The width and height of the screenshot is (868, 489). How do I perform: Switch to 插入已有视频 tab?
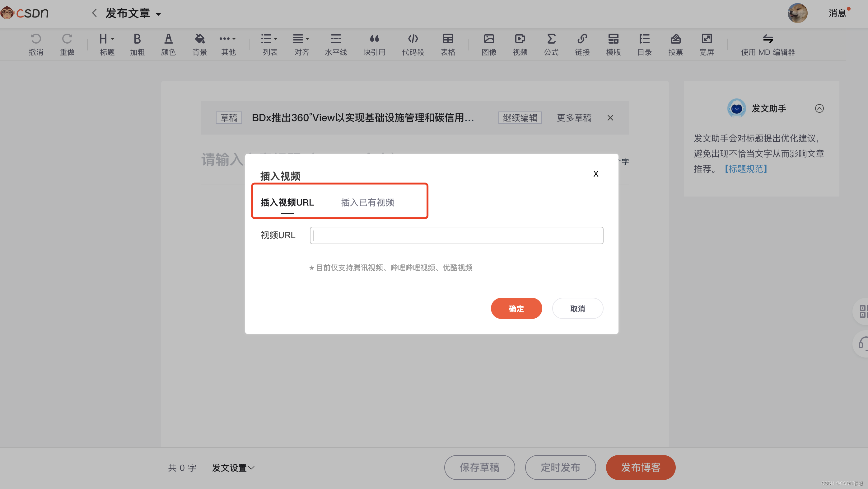[x=367, y=202]
